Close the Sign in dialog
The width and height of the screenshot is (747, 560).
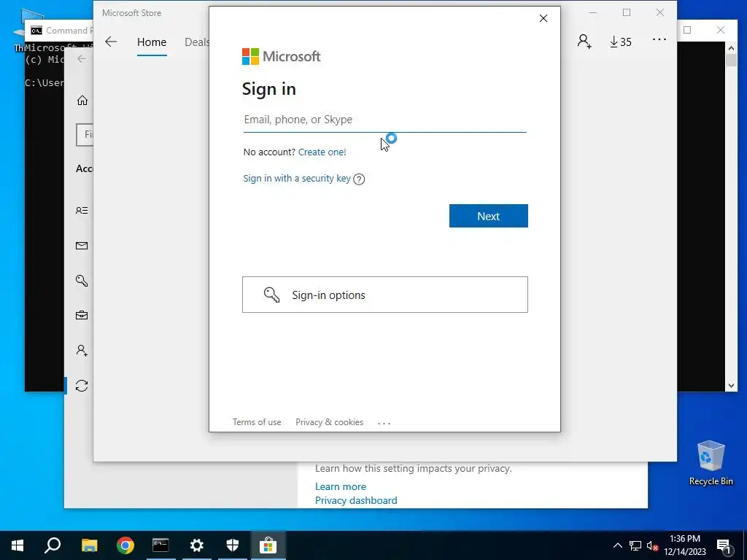point(543,18)
